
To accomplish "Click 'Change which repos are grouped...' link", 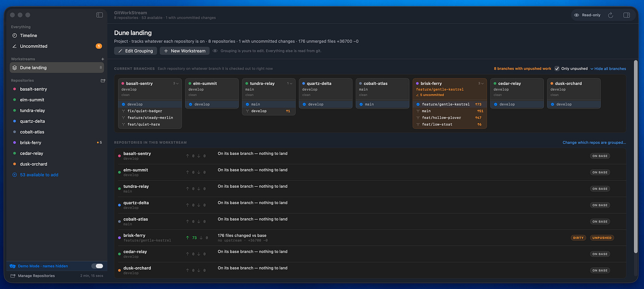I will [x=594, y=143].
